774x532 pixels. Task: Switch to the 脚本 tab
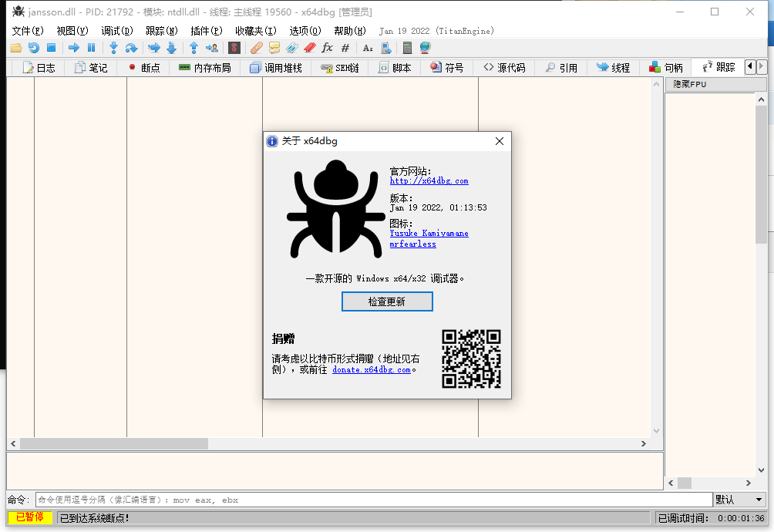point(395,68)
